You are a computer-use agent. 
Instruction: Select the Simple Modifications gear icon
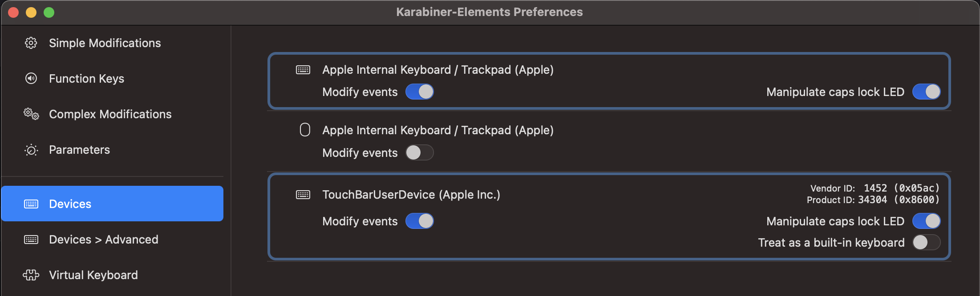pos(30,43)
